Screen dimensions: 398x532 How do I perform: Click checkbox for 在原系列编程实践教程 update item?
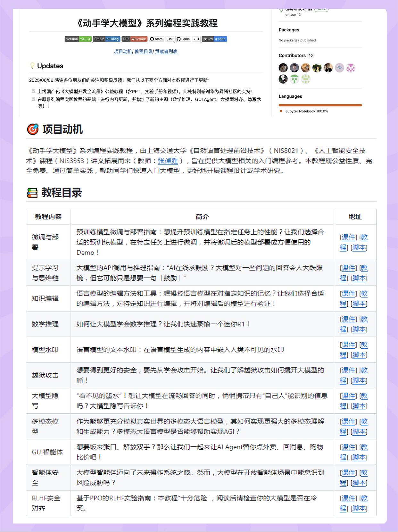[x=33, y=99]
